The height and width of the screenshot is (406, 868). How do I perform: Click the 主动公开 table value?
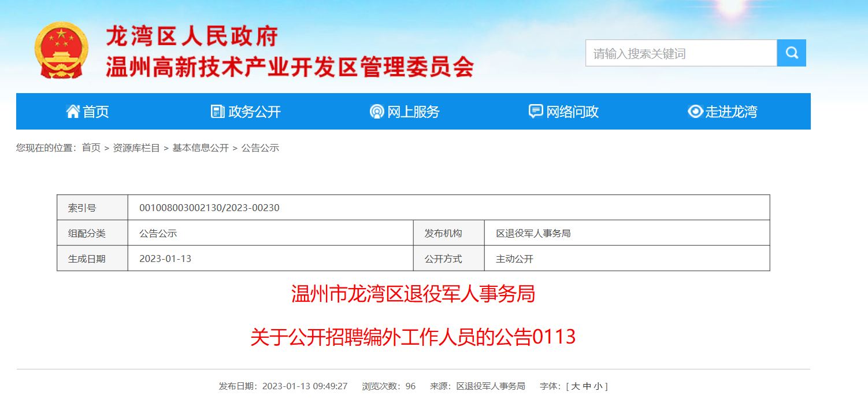tap(514, 259)
